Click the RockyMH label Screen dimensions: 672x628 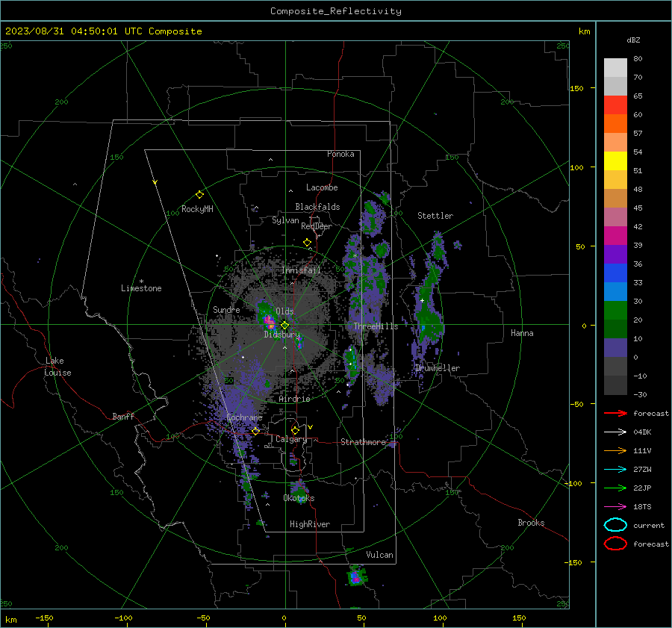[x=197, y=209]
